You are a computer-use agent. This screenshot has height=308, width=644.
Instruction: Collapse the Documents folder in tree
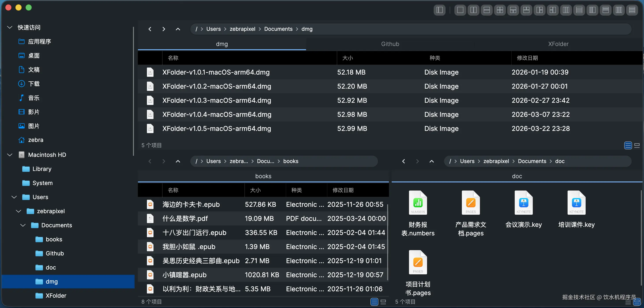(23, 225)
